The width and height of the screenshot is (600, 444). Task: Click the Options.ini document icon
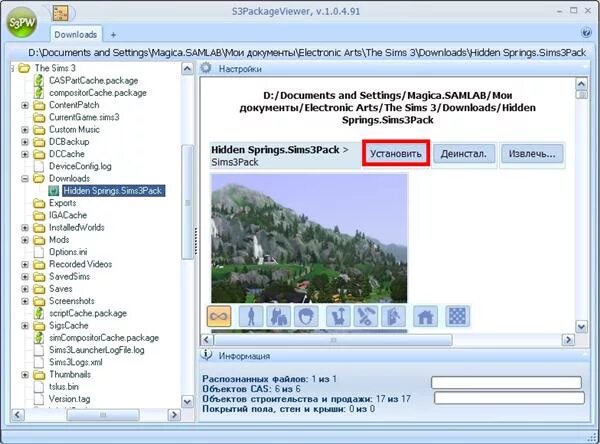click(x=39, y=252)
